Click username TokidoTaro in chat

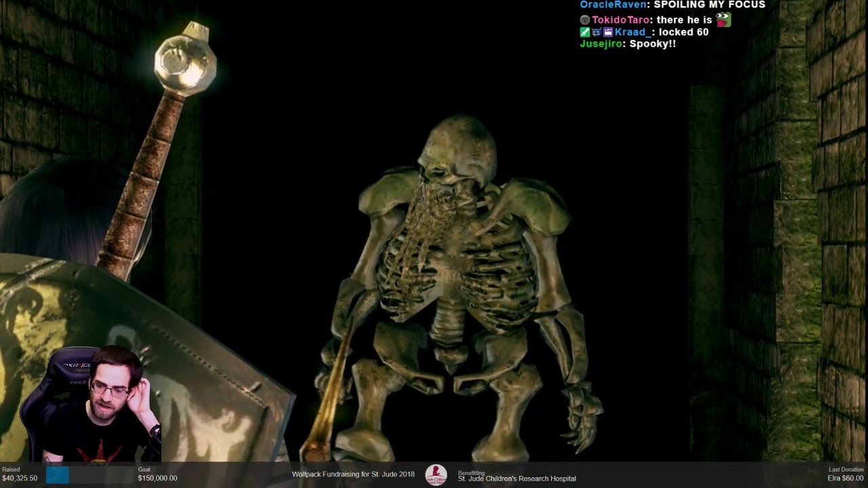[620, 20]
